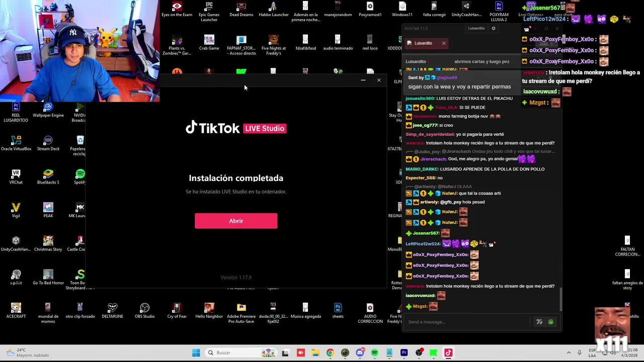
Task: Select Stream Deck desktop icon
Action: 48,143
